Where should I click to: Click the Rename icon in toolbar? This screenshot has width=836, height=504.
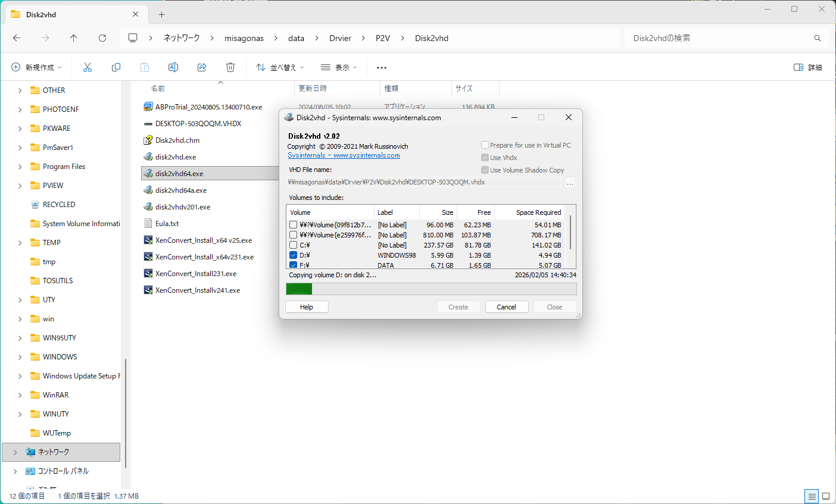point(173,67)
